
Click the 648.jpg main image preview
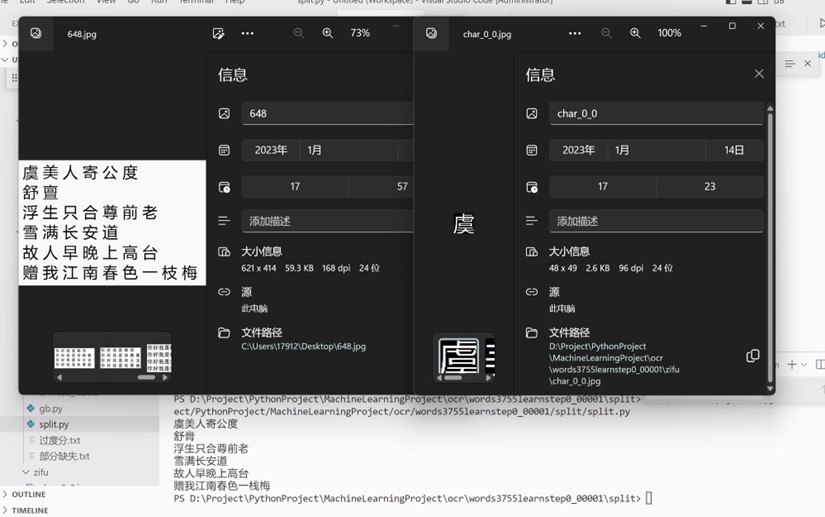112,222
